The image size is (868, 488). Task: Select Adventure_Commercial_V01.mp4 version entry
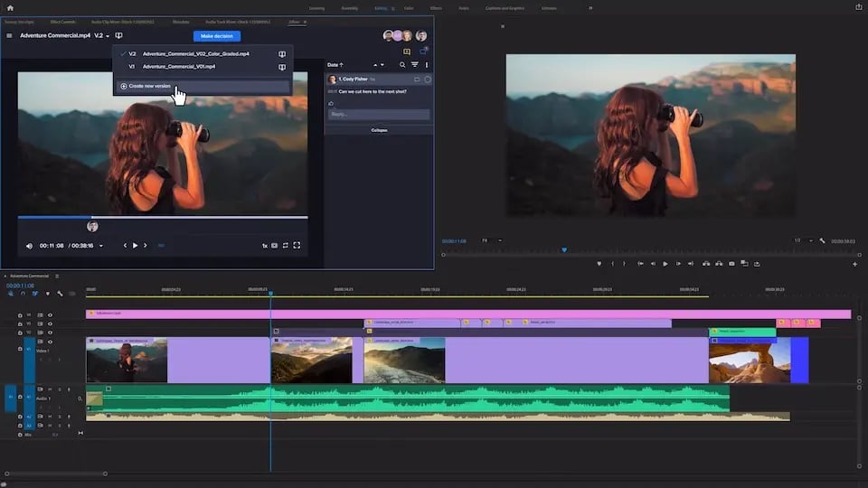click(178, 67)
